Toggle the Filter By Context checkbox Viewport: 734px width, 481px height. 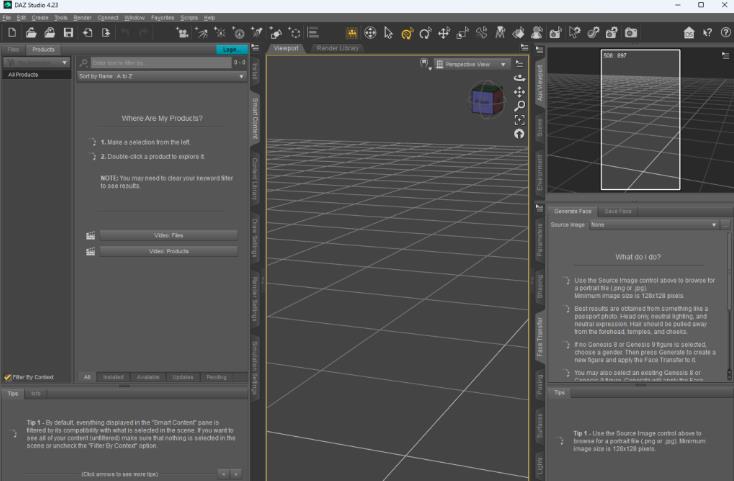click(x=7, y=377)
